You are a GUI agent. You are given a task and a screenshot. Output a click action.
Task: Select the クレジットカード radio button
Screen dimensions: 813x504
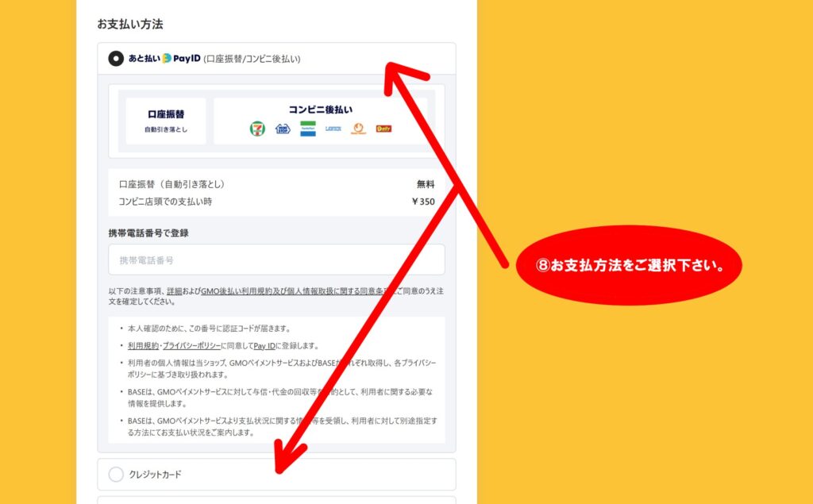pos(116,474)
